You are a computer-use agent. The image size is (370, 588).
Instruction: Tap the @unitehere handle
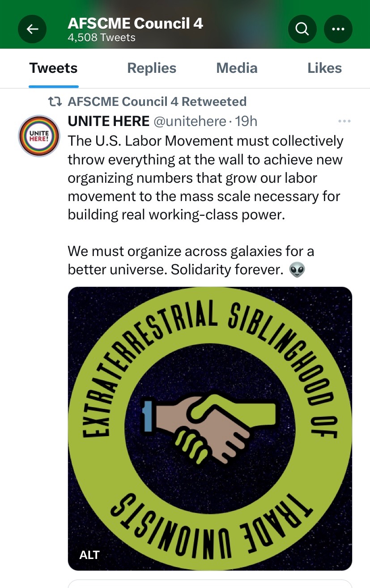[190, 121]
